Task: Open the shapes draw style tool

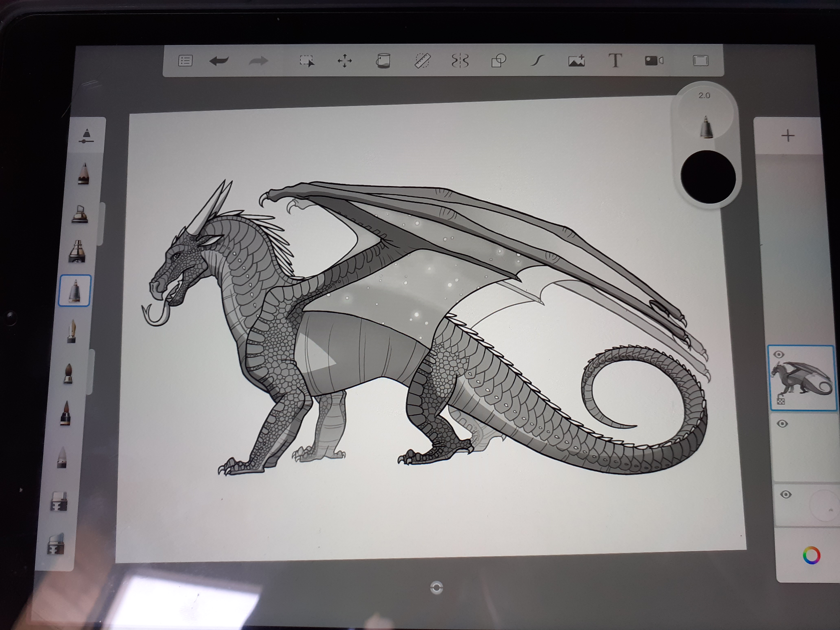Action: (499, 61)
